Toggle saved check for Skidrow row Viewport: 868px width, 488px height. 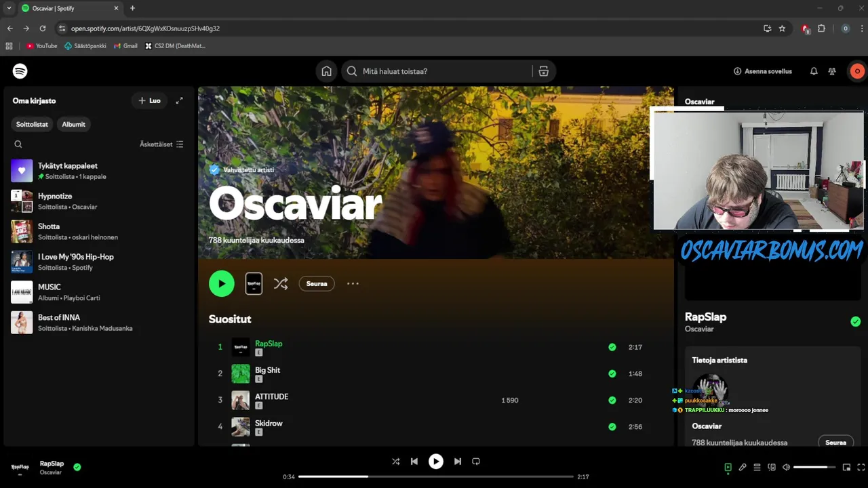click(612, 427)
